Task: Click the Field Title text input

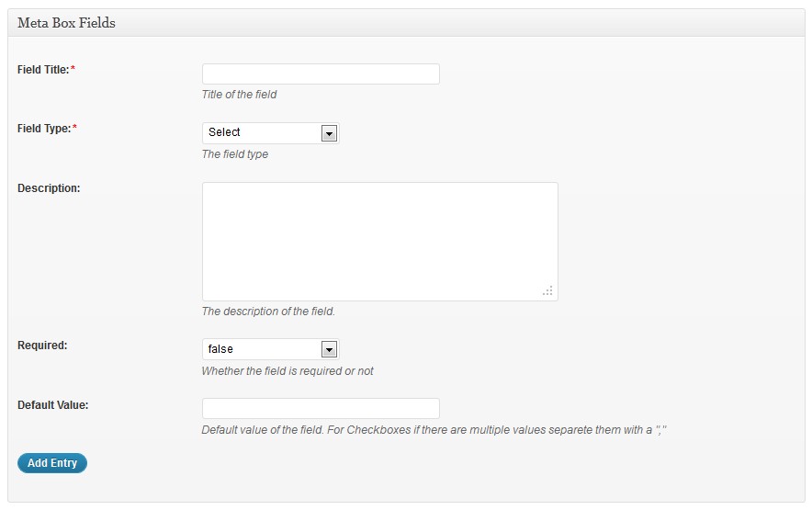Action: pos(321,74)
